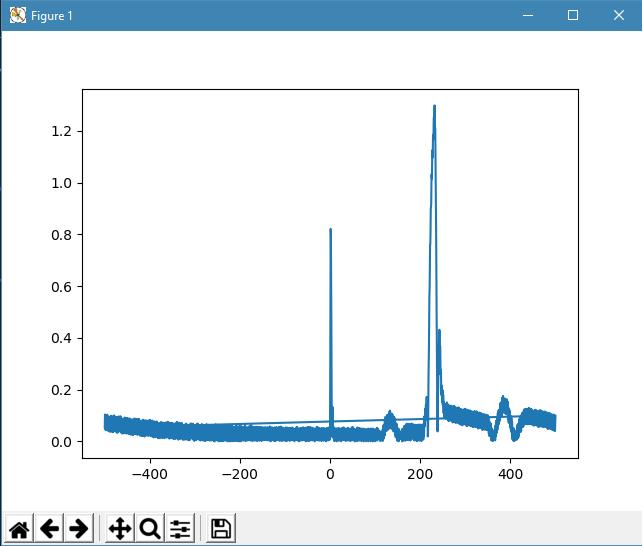This screenshot has width=643, height=546.
Task: Activate the Zoom to rectangle magnifier tool
Action: coord(150,528)
